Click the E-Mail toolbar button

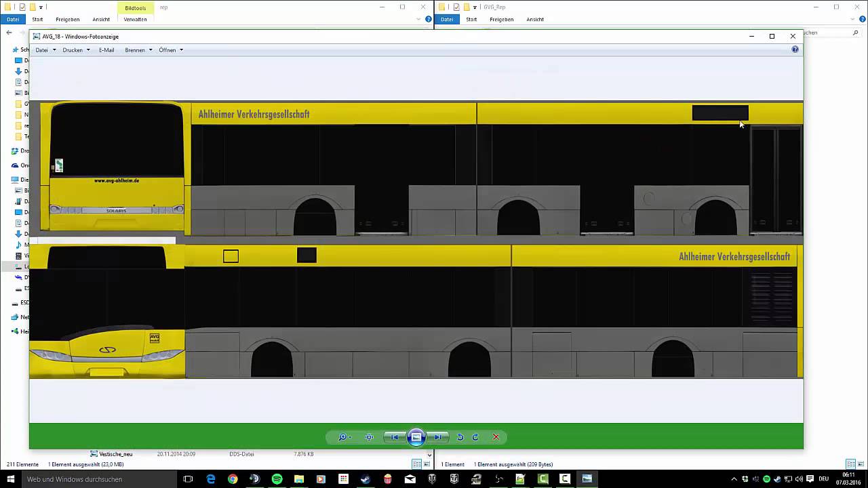106,50
